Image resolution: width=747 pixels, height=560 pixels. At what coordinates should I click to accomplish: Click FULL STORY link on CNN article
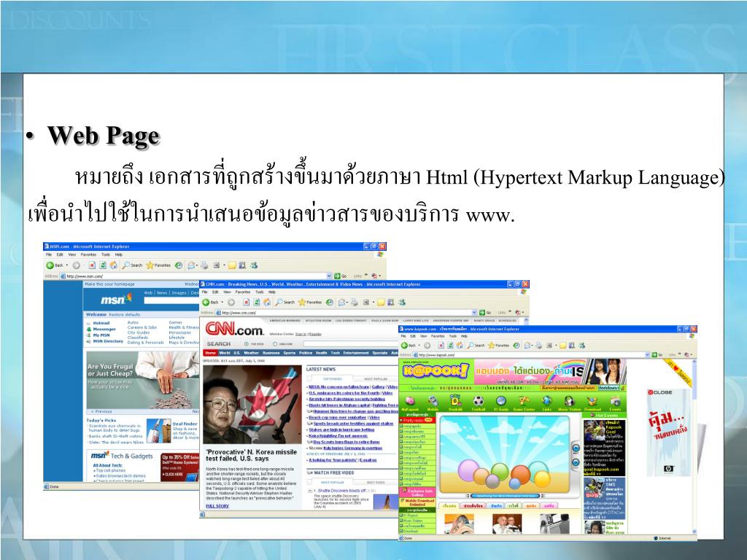click(x=217, y=506)
